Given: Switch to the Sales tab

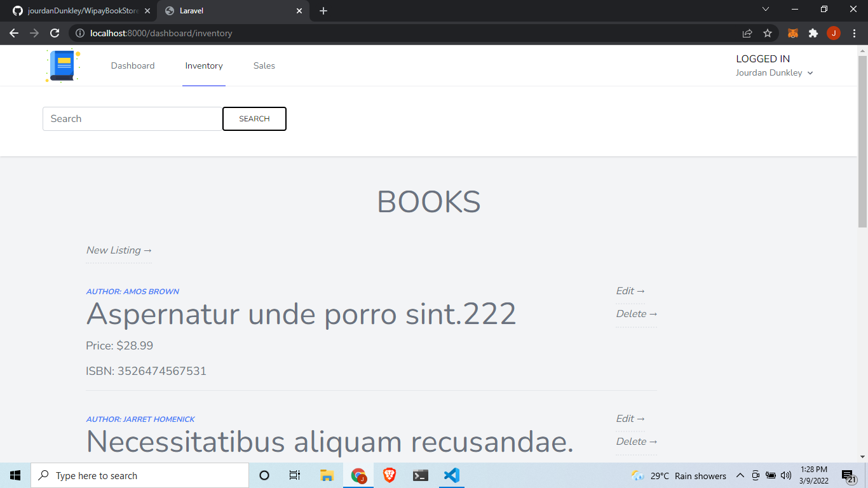Looking at the screenshot, I should click(264, 65).
